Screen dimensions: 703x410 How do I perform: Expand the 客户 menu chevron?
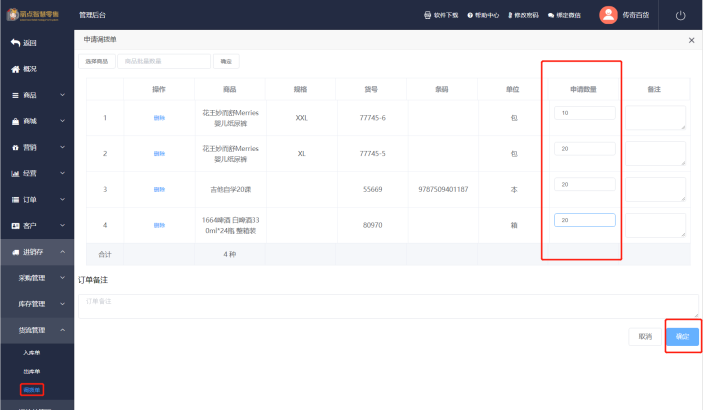pyautogui.click(x=62, y=226)
